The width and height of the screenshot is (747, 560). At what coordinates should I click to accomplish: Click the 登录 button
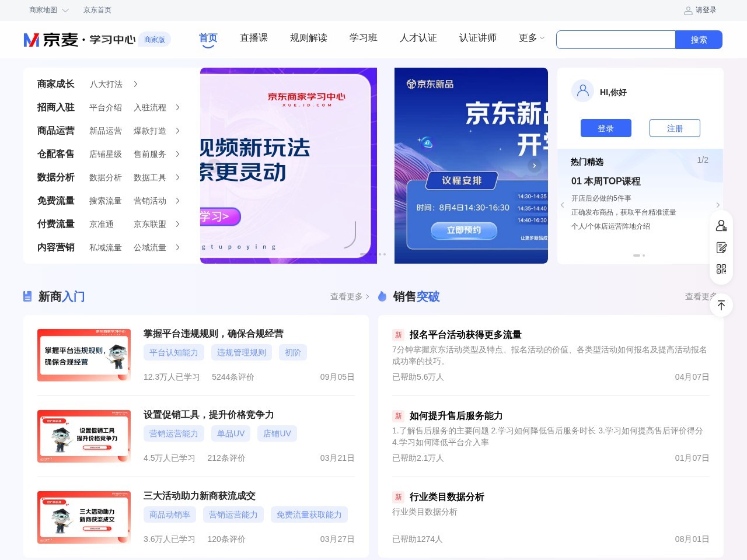[x=606, y=128]
